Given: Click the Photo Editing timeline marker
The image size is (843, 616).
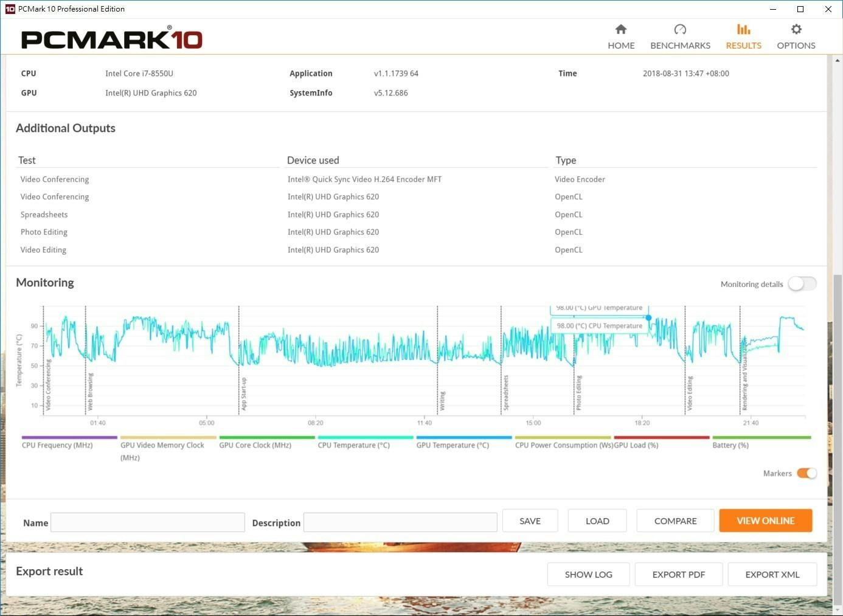Looking at the screenshot, I should [578, 392].
